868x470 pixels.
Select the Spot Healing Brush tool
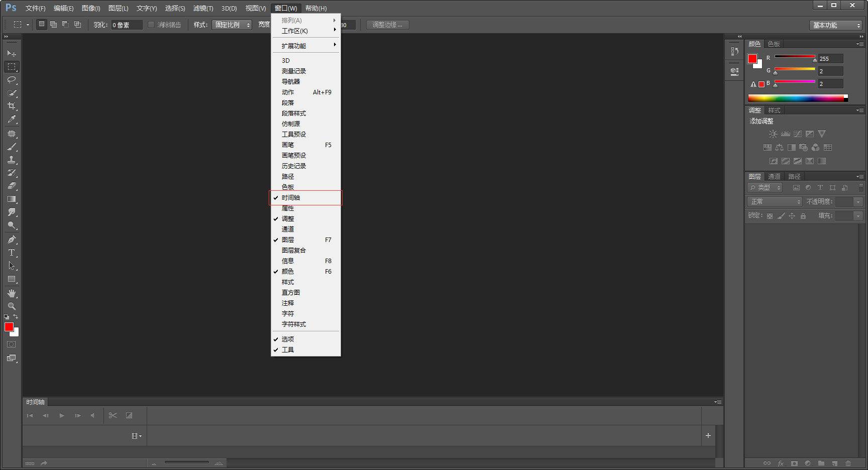click(x=12, y=134)
